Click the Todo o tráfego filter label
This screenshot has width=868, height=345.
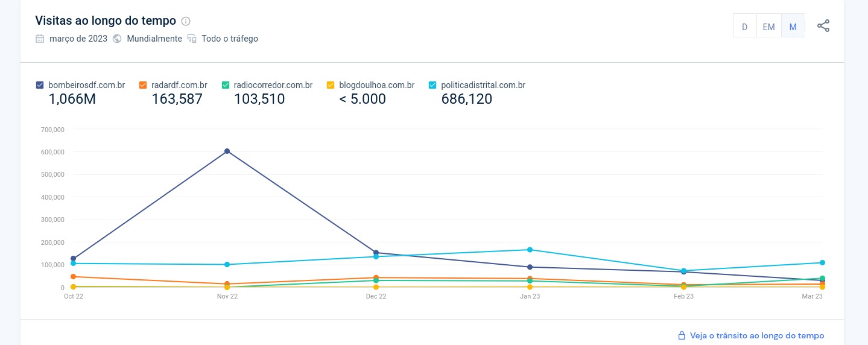click(x=229, y=39)
